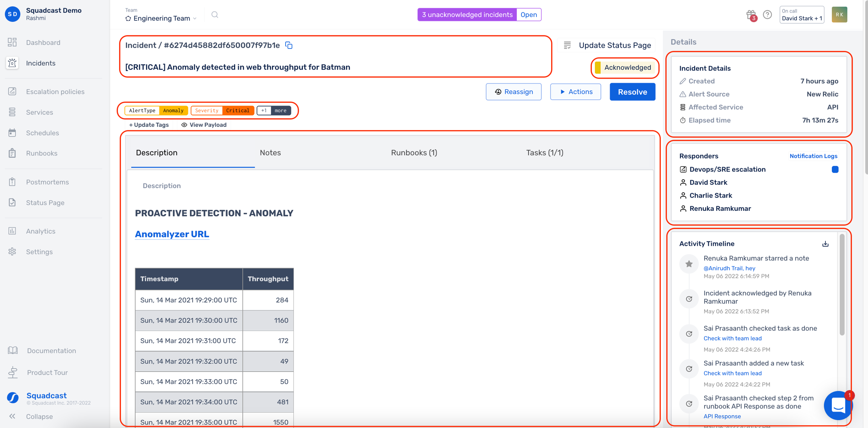Click the Severity Critical tag

coord(222,110)
